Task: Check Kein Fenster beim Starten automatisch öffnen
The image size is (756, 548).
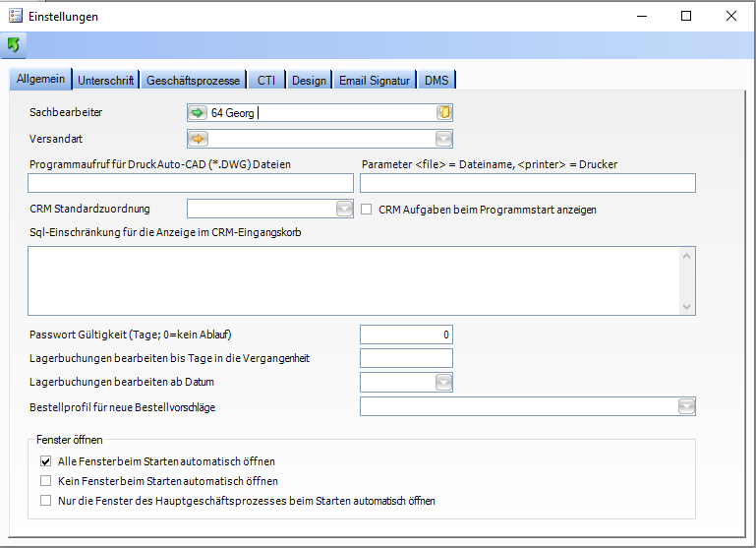Action: [x=45, y=481]
